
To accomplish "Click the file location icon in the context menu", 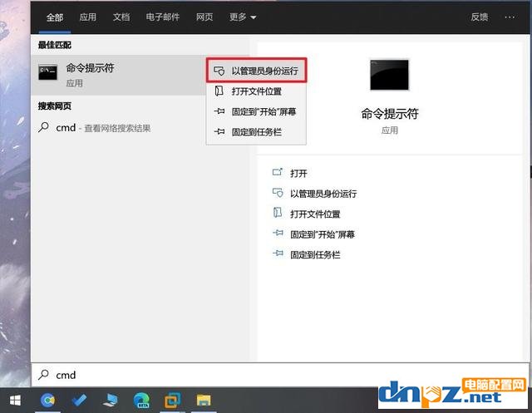I will click(219, 91).
